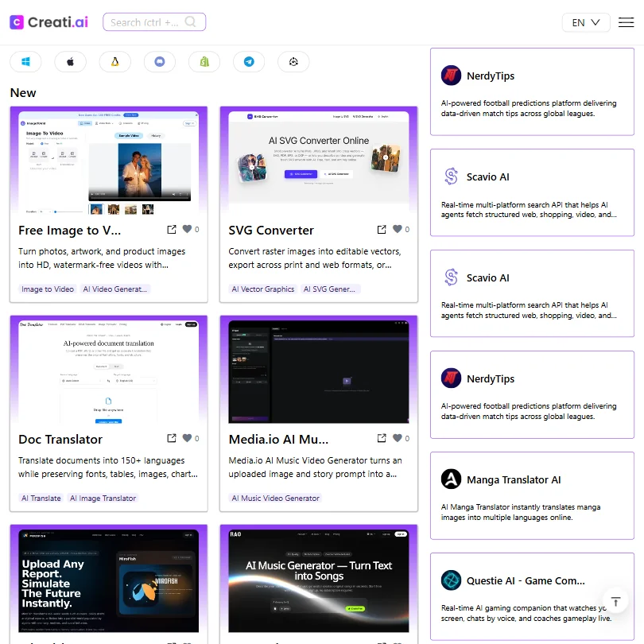The width and height of the screenshot is (644, 644).
Task: Select the AI SVG Gener... tag
Action: 330,289
